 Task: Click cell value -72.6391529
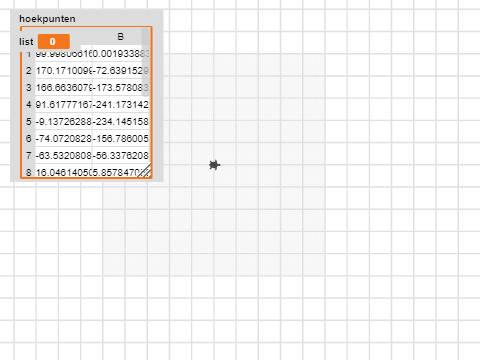pyautogui.click(x=121, y=71)
